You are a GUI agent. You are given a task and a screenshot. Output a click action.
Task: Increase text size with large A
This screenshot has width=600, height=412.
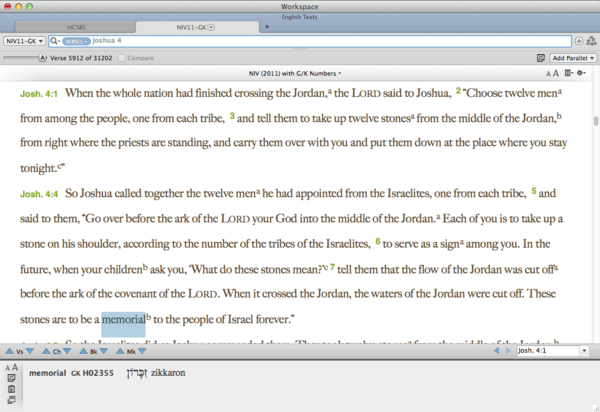click(556, 73)
